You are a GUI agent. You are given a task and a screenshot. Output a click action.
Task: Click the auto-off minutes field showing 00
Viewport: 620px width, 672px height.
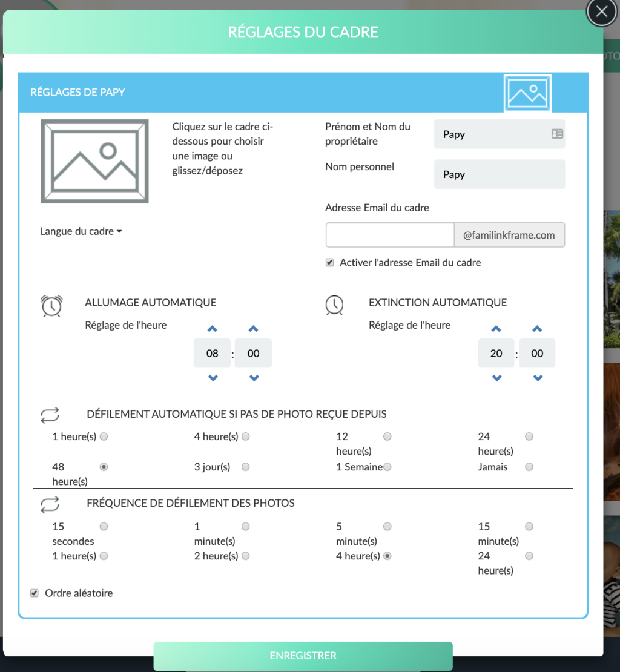(x=537, y=353)
